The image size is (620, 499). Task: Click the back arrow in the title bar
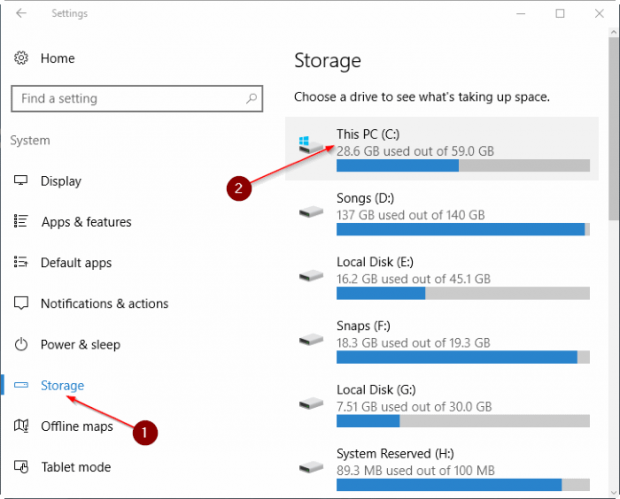pos(22,14)
